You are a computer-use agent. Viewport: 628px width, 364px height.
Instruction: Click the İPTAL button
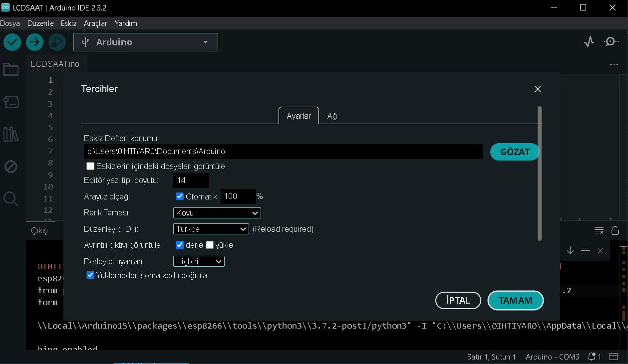click(x=458, y=301)
